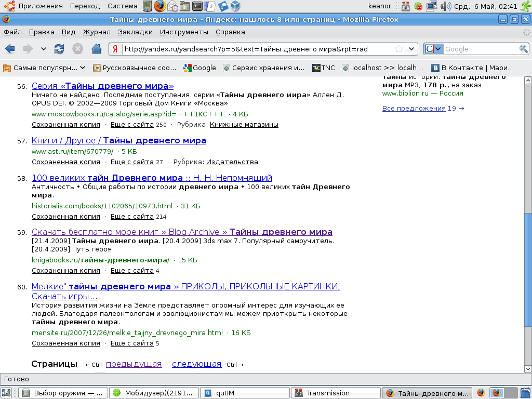
Task: Click vertical scrollbar up arrow
Action: click(528, 81)
